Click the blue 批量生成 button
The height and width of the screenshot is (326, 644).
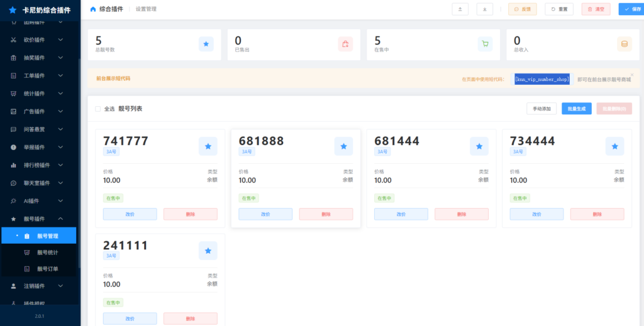click(x=576, y=109)
